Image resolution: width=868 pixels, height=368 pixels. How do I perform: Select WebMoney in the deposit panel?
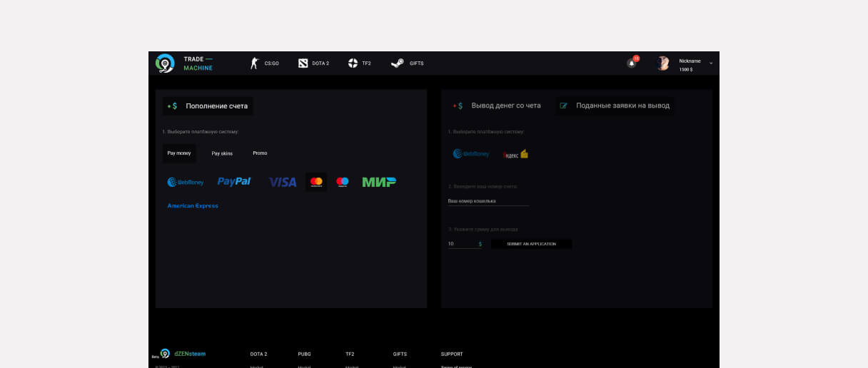(186, 183)
